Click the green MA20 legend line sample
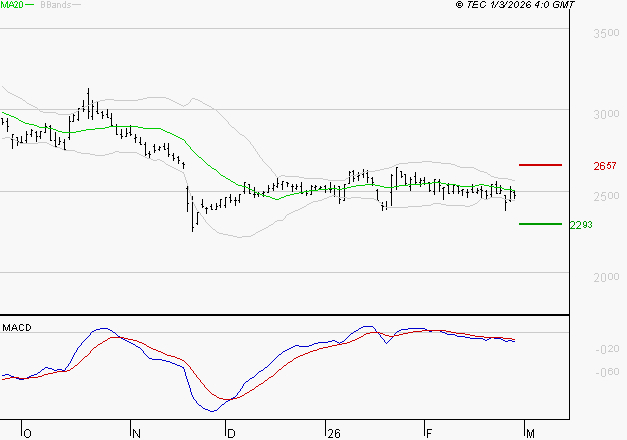This screenshot has height=440, width=627. [x=29, y=5]
